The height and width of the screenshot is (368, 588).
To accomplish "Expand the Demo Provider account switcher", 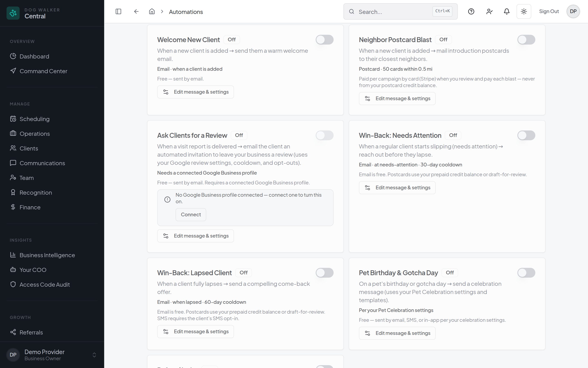I will pyautogui.click(x=52, y=355).
